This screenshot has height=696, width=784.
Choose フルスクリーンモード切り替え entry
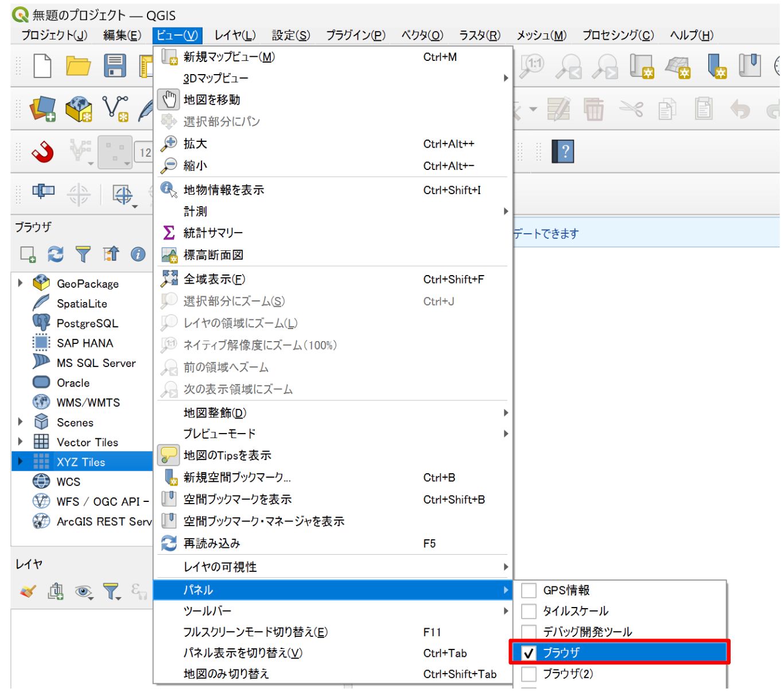coord(333,632)
